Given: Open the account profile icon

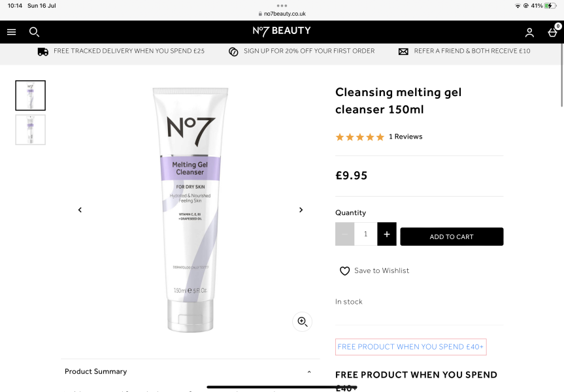Looking at the screenshot, I should point(529,31).
